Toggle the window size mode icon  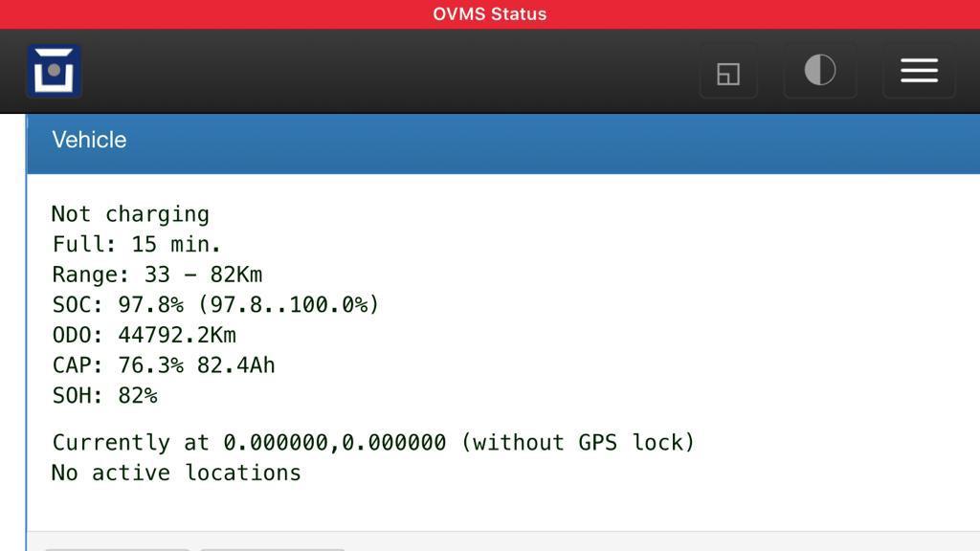click(728, 72)
